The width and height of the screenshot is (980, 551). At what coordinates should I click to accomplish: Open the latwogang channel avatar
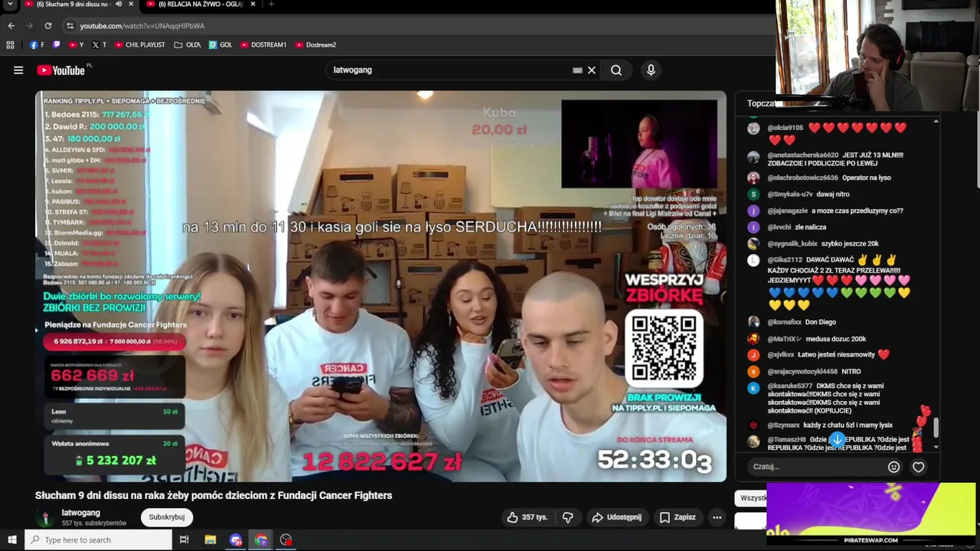[x=45, y=517]
